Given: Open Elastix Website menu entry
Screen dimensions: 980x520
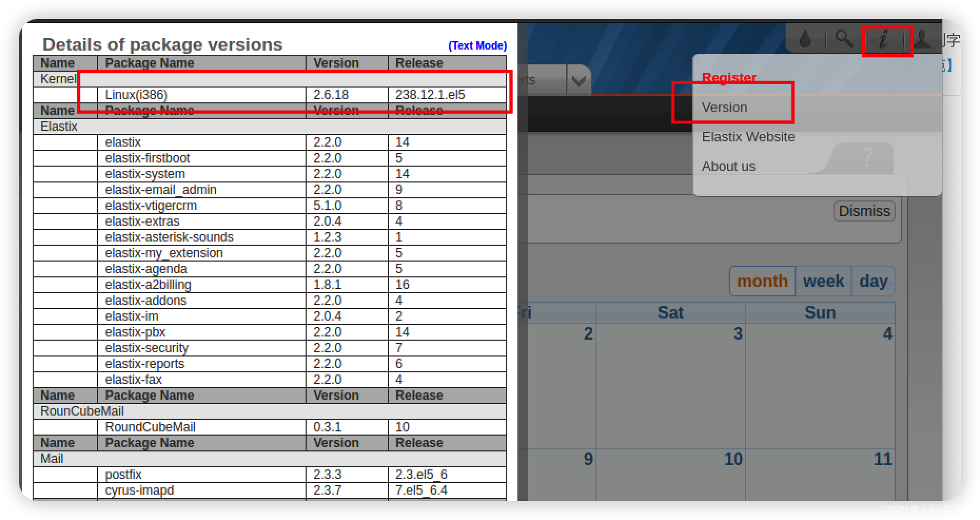Looking at the screenshot, I should [x=748, y=137].
